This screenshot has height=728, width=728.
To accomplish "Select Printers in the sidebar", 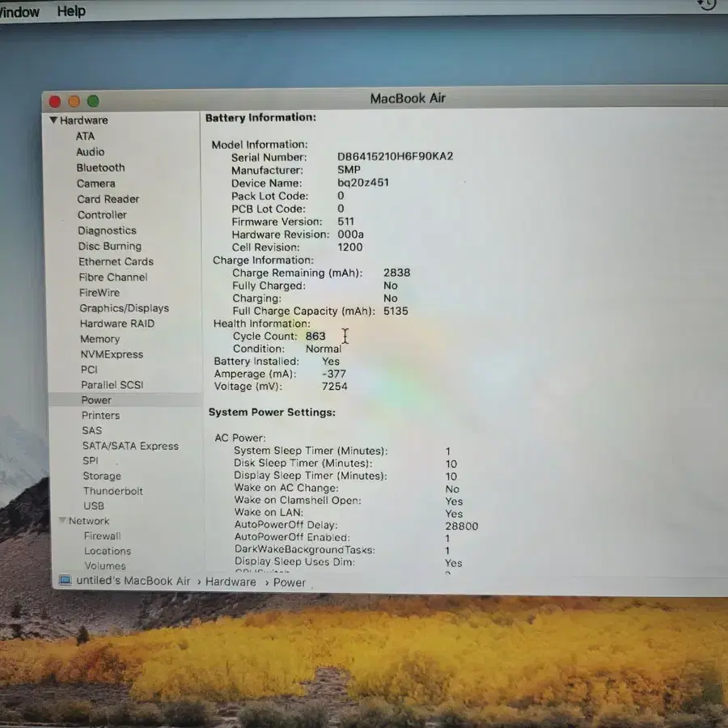I will point(101,415).
